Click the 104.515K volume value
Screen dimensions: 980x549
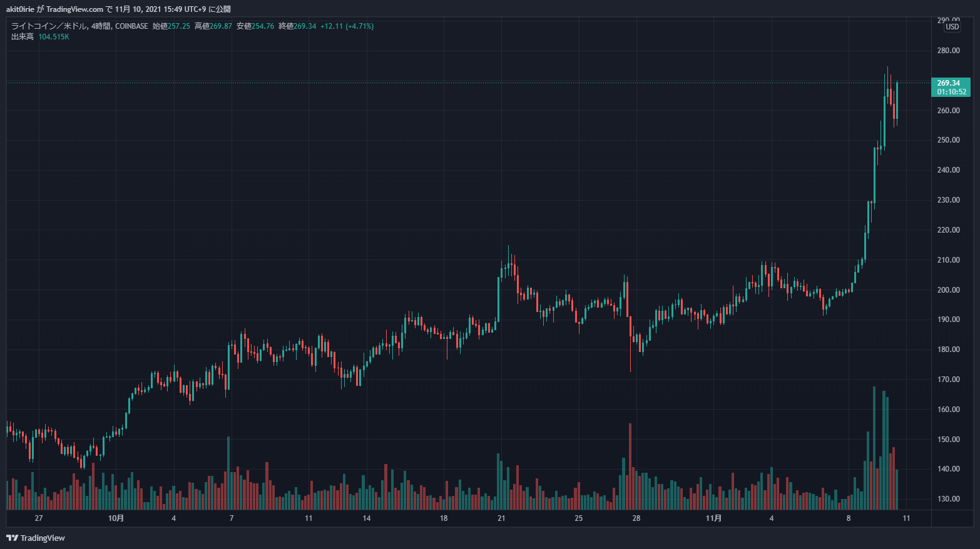click(54, 37)
